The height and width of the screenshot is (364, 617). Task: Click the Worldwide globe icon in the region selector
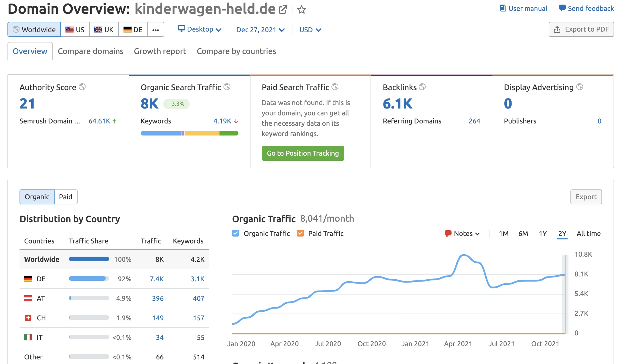[x=16, y=29]
